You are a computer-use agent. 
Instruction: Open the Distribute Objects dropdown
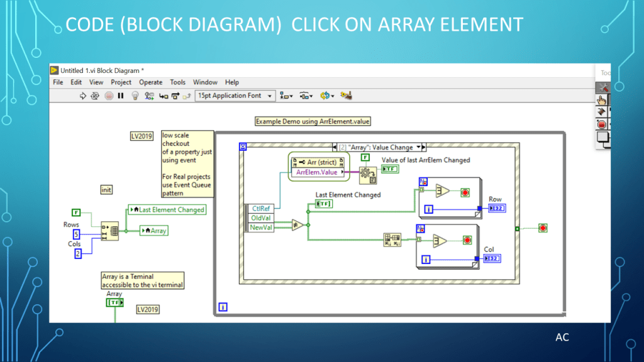click(306, 96)
